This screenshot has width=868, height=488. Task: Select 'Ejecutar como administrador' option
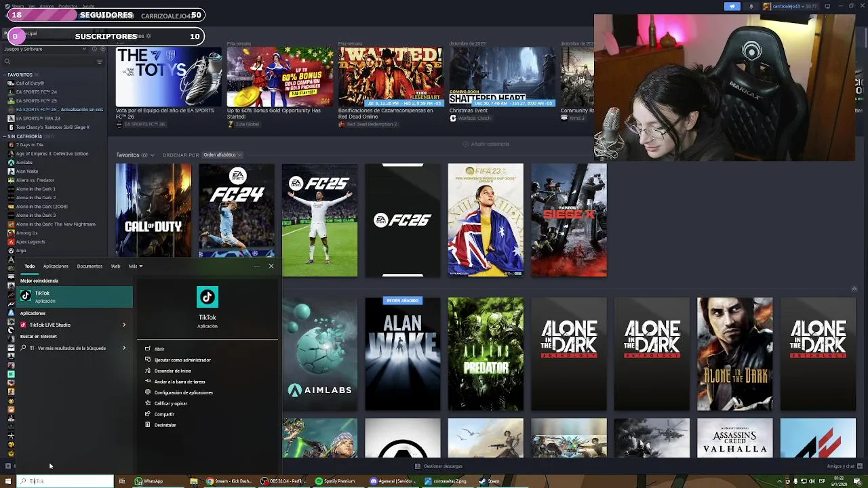point(182,360)
